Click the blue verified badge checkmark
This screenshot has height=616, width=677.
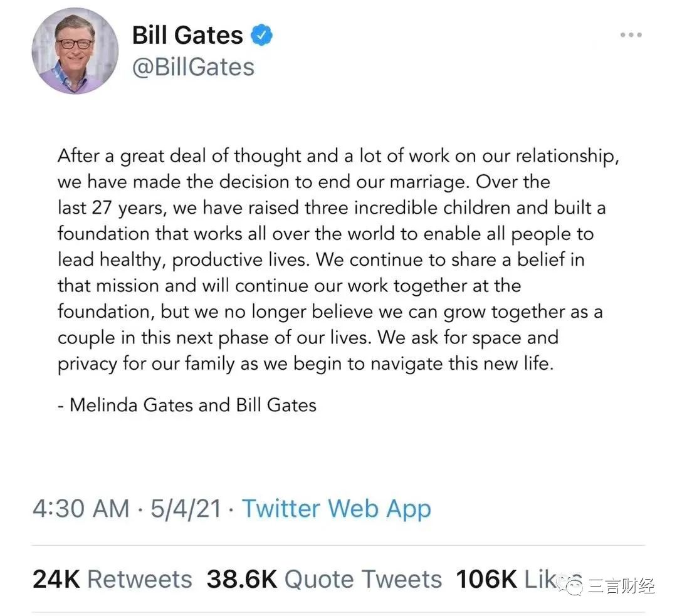click(261, 35)
